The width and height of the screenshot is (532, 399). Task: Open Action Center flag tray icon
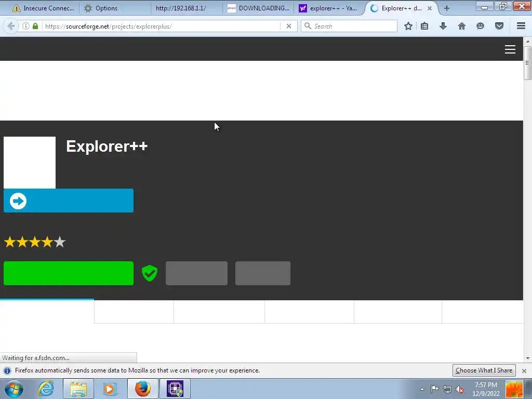(x=435, y=389)
